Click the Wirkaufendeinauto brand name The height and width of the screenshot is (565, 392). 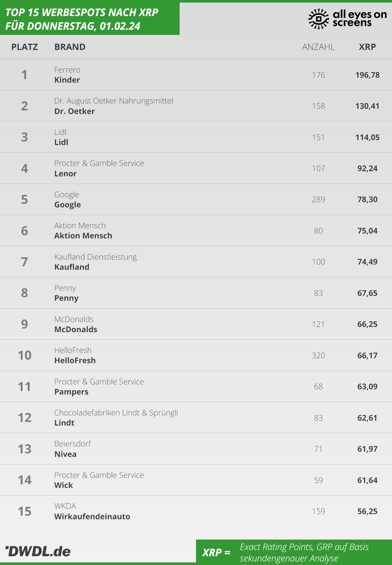point(92,517)
